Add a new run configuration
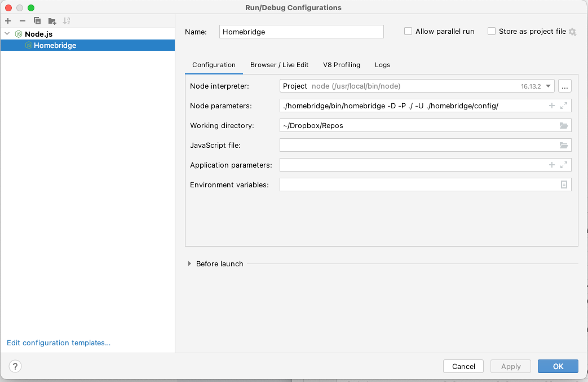The height and width of the screenshot is (382, 588). coord(8,21)
